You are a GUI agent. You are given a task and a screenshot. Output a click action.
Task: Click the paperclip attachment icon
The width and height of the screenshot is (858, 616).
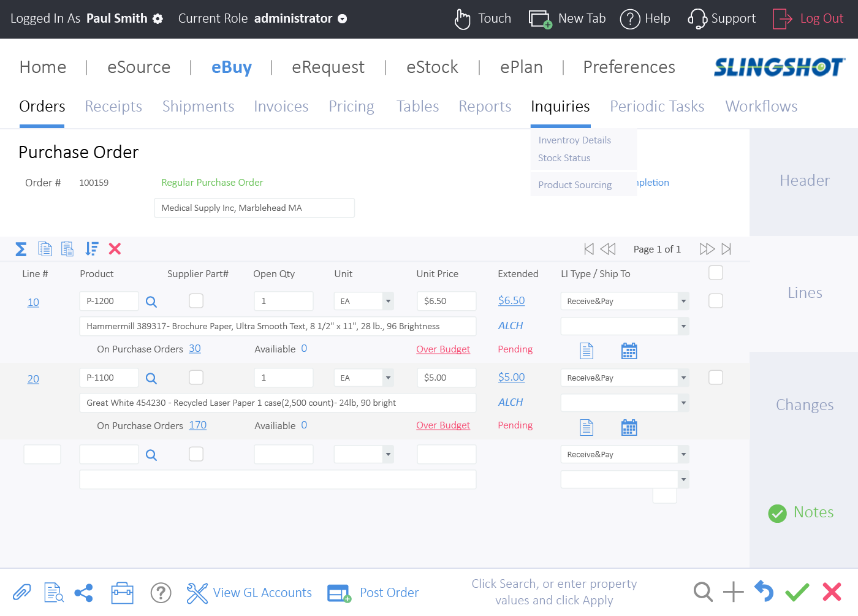pos(22,593)
